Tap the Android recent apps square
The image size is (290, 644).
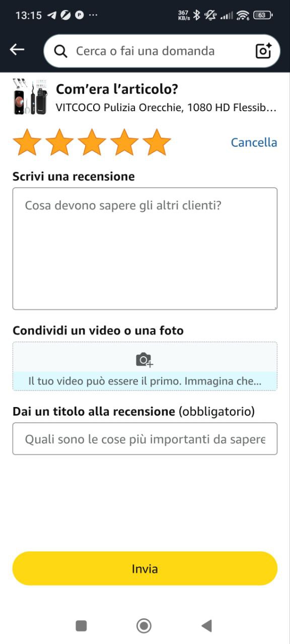81,625
